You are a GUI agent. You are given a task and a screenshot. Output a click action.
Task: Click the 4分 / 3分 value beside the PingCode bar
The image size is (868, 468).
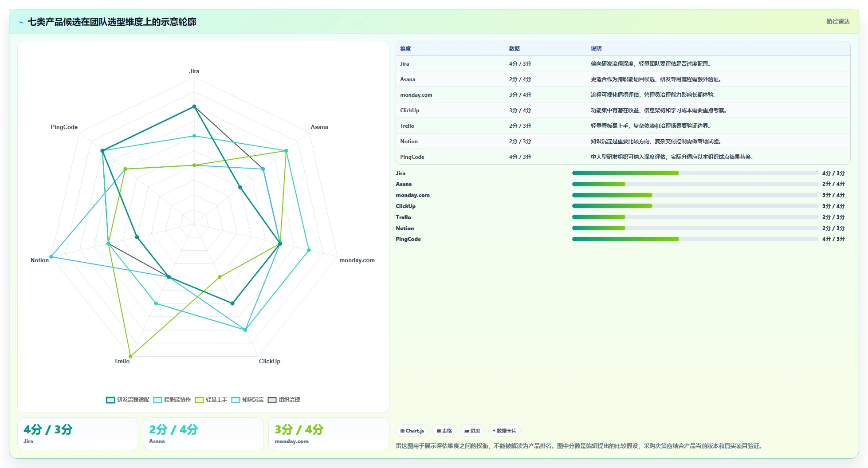(x=833, y=239)
